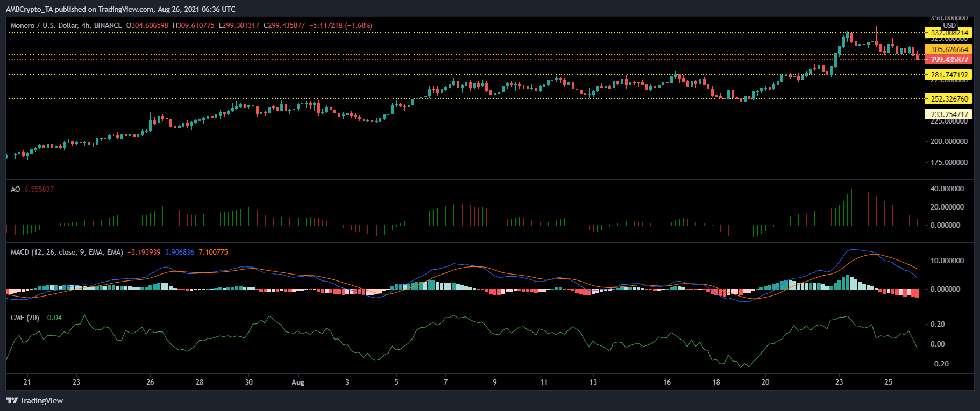Click the MACD histogram value -3.193939
The image size is (980, 411).
pos(144,252)
